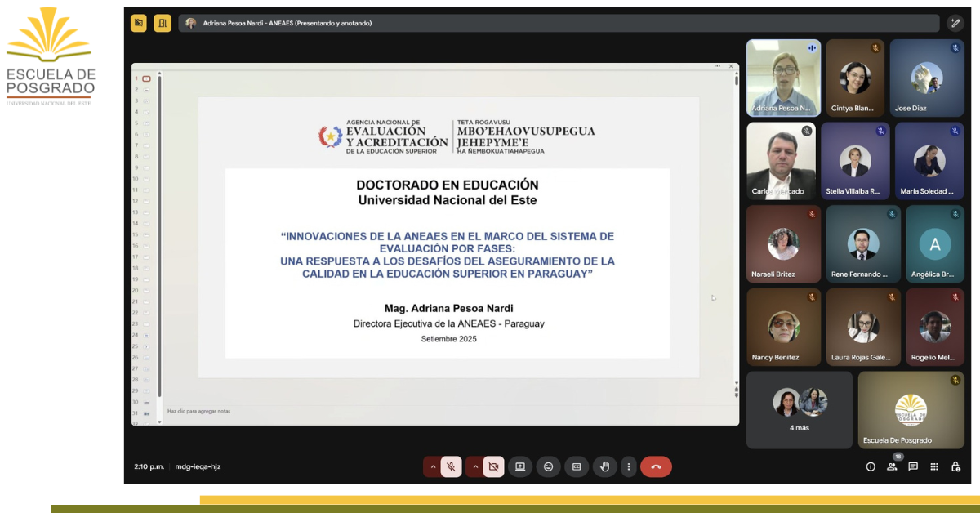Click mute icon on Carlos Mercado tile

click(807, 131)
